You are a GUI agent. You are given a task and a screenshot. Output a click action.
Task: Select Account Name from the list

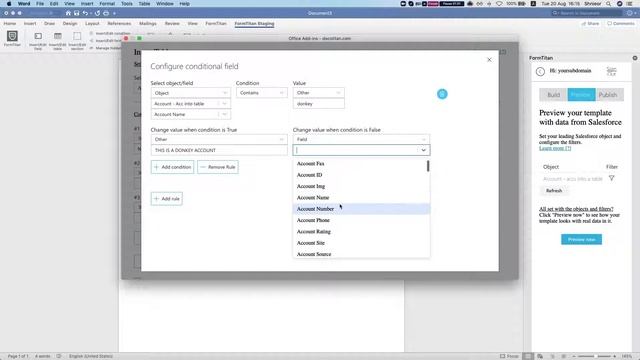[361, 198]
